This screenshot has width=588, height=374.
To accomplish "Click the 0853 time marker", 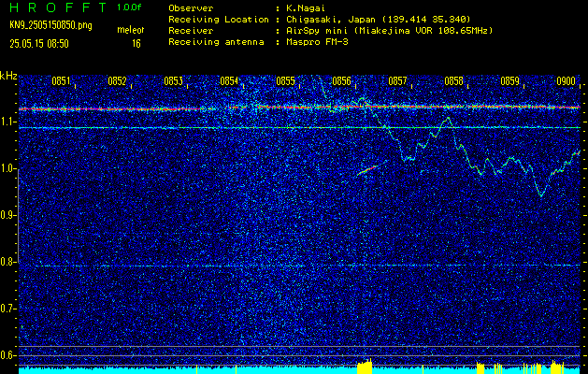I will [173, 81].
